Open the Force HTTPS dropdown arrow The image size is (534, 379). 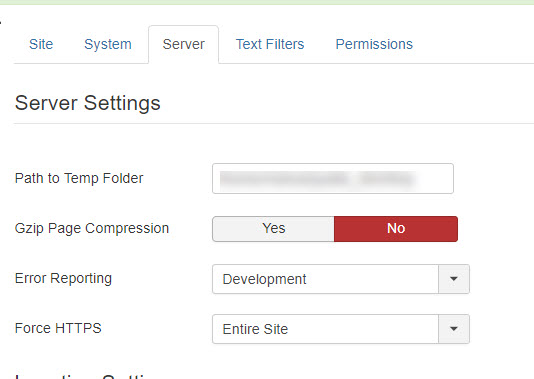(x=454, y=329)
